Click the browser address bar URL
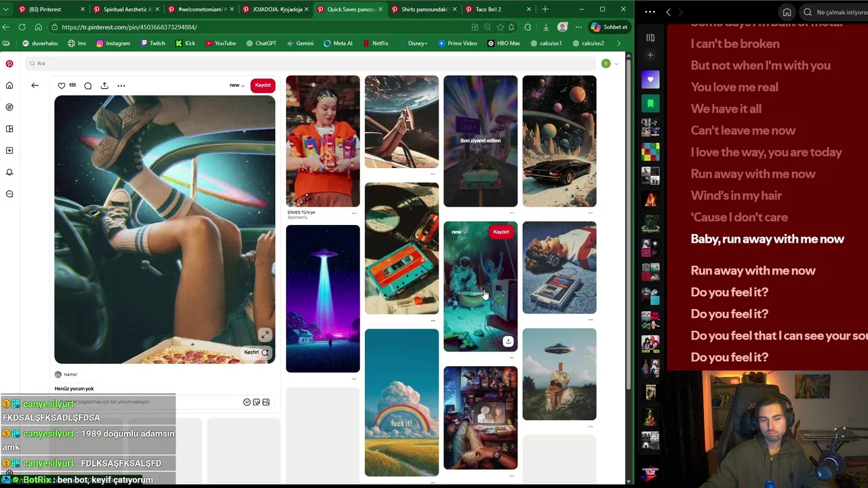868x488 pixels. point(129,27)
